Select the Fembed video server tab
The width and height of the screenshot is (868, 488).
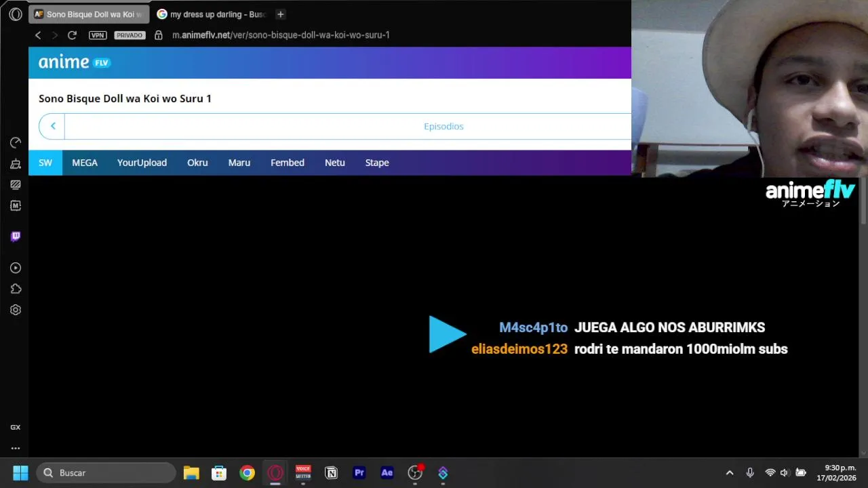tap(288, 163)
